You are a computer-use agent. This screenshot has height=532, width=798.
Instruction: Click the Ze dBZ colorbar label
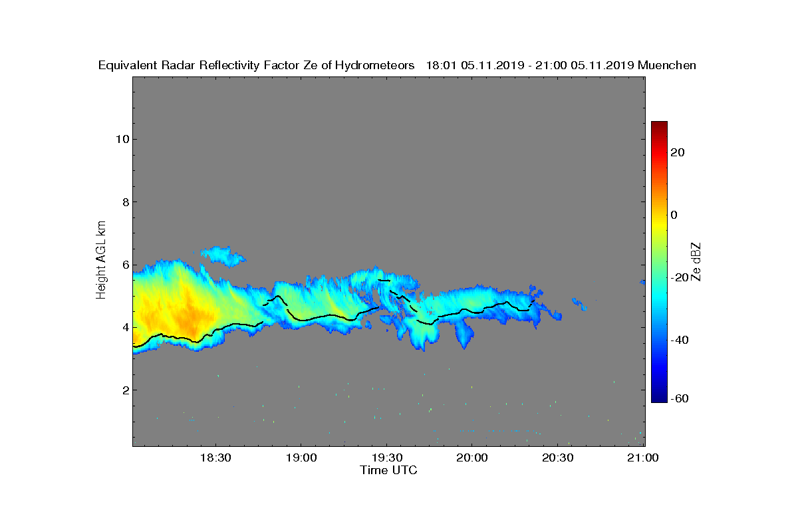696,262
